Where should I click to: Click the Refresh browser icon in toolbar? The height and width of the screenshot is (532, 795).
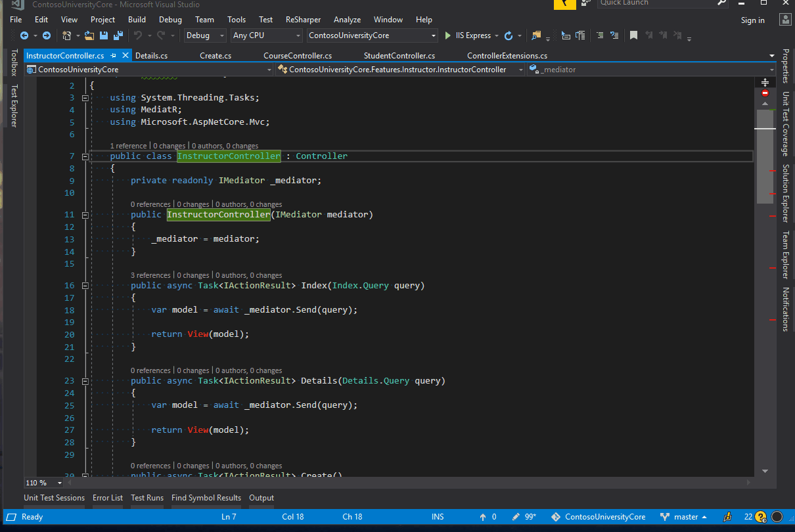tap(508, 35)
